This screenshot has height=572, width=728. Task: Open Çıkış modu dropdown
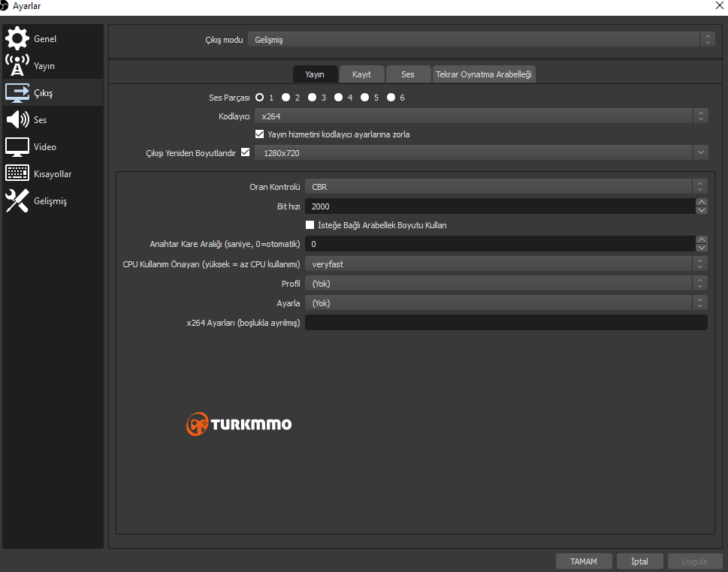tap(482, 40)
